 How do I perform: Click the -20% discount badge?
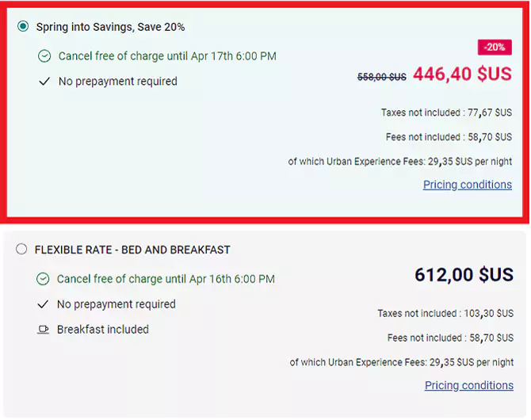[495, 47]
